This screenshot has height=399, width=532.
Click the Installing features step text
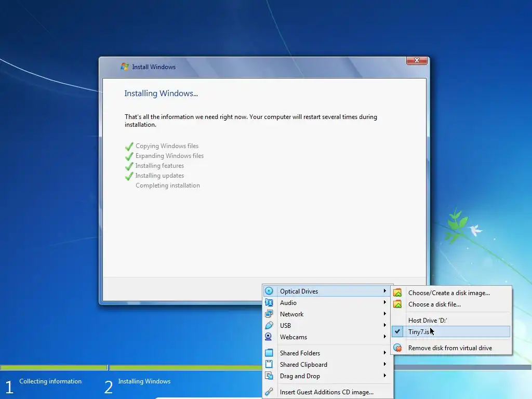click(x=159, y=166)
